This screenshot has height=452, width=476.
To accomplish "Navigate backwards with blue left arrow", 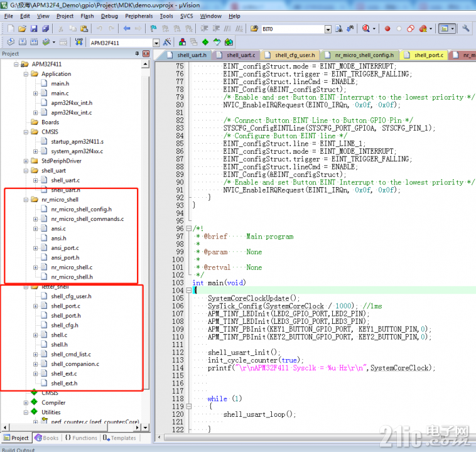I will pyautogui.click(x=127, y=28).
